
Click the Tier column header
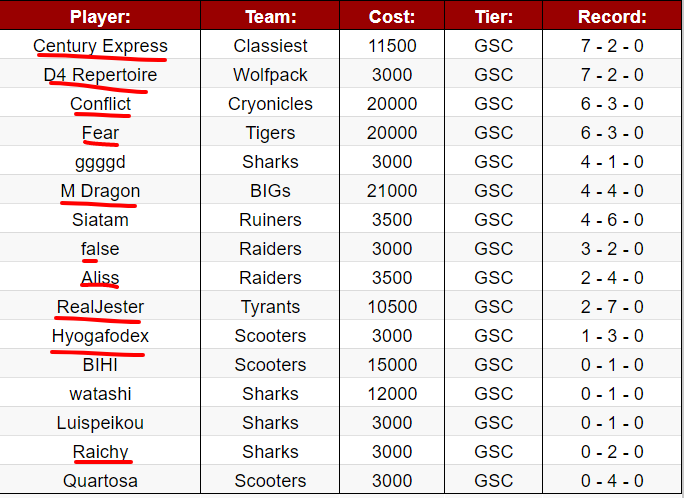click(x=493, y=17)
